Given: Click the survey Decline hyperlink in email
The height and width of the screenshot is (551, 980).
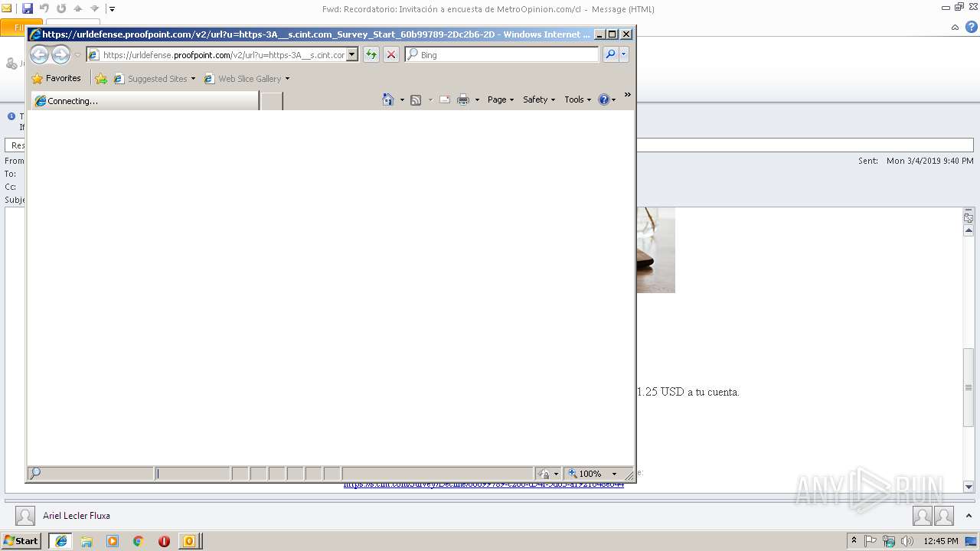Looking at the screenshot, I should point(483,484).
